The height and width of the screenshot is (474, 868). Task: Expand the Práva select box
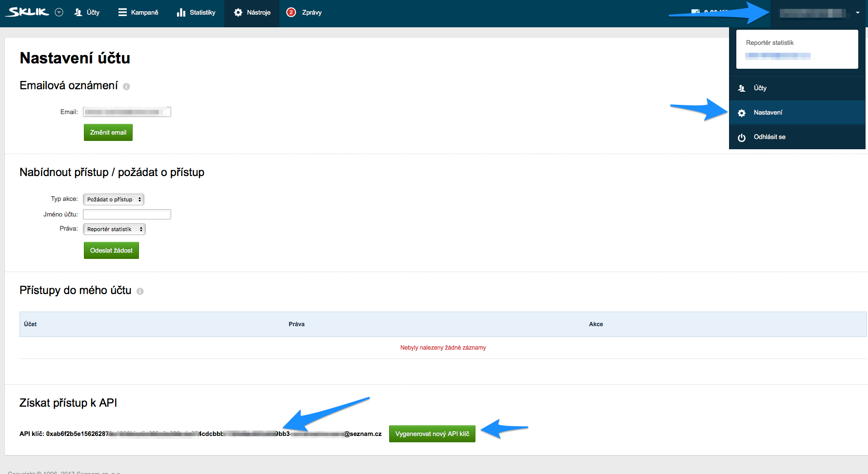point(114,229)
